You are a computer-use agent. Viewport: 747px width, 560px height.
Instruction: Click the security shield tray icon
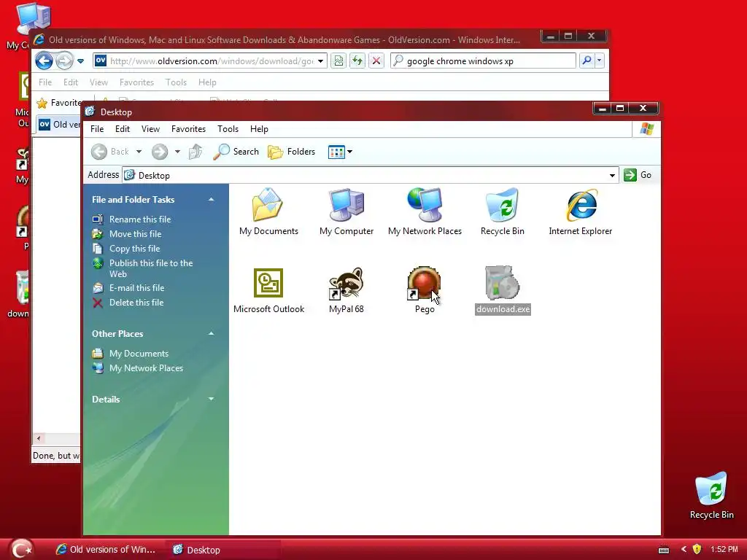(697, 549)
